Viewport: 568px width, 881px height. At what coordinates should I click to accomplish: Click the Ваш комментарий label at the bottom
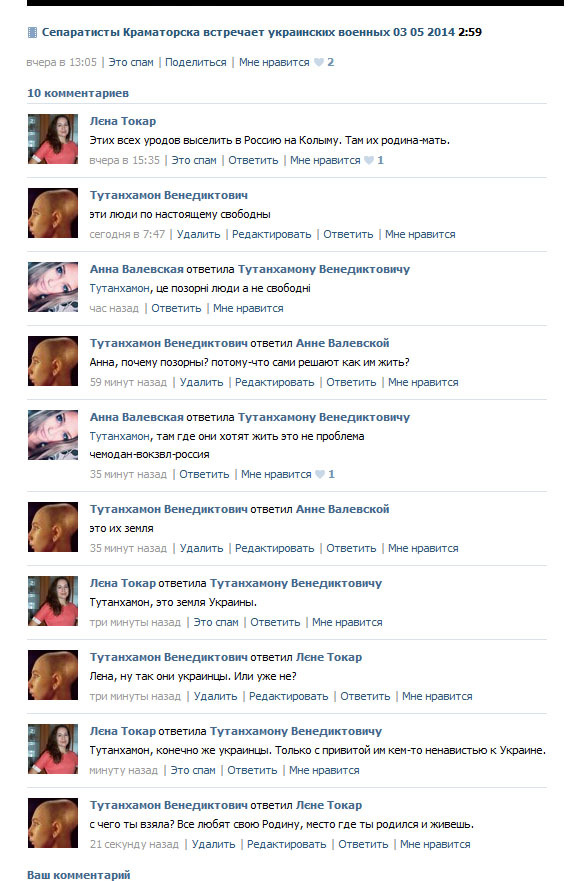(x=79, y=874)
